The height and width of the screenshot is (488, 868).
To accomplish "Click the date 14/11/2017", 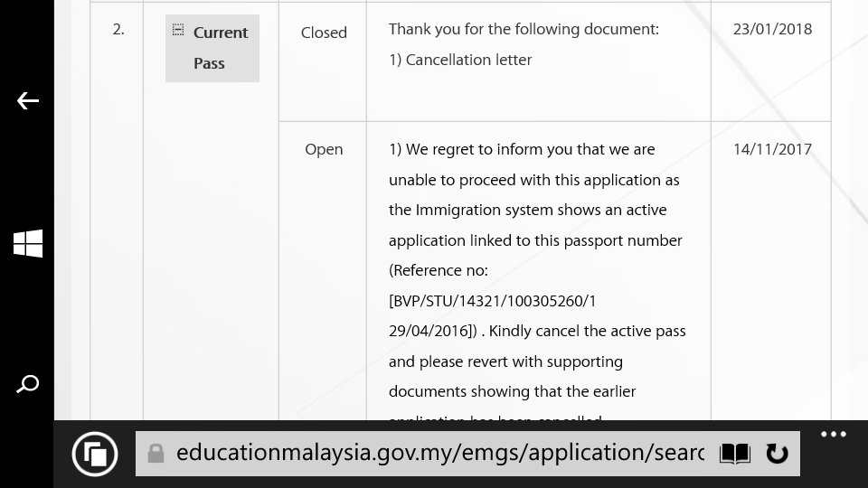I will coord(772,150).
